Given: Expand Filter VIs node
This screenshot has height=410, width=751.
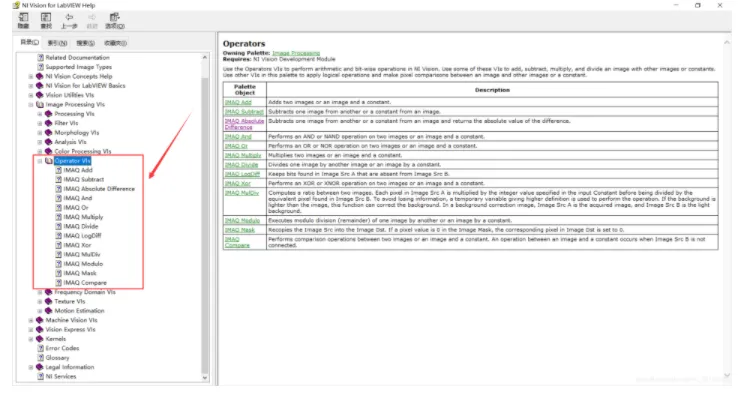Looking at the screenshot, I should point(40,123).
